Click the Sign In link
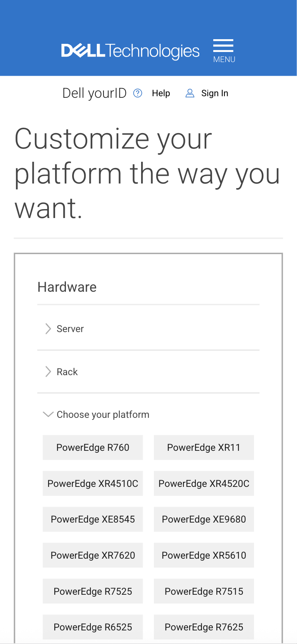This screenshot has width=297, height=644. pos(214,93)
